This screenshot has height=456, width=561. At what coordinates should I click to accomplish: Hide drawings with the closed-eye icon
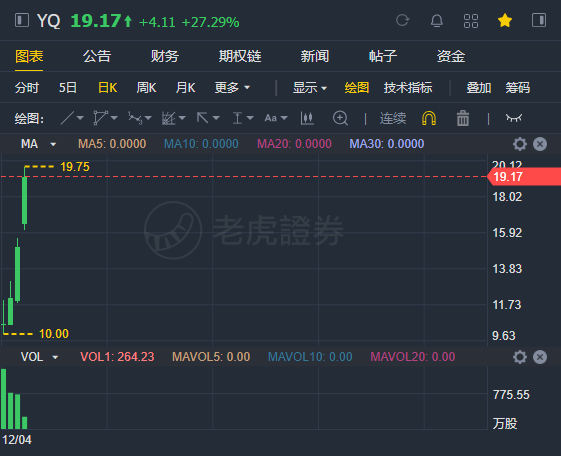pyautogui.click(x=514, y=118)
